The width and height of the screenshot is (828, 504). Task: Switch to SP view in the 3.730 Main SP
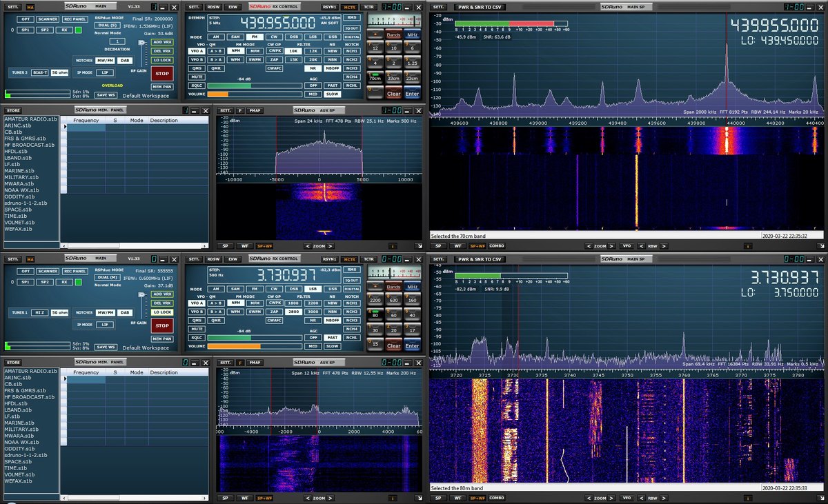(437, 497)
